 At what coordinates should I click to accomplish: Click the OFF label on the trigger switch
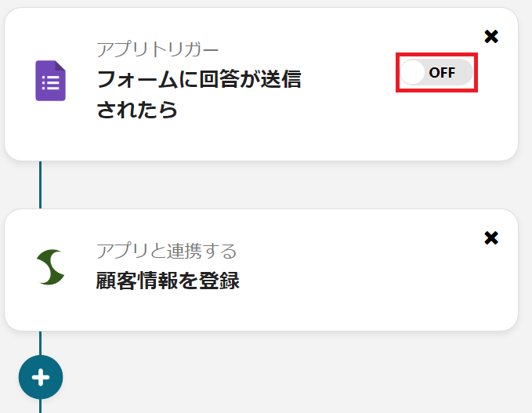pyautogui.click(x=443, y=73)
